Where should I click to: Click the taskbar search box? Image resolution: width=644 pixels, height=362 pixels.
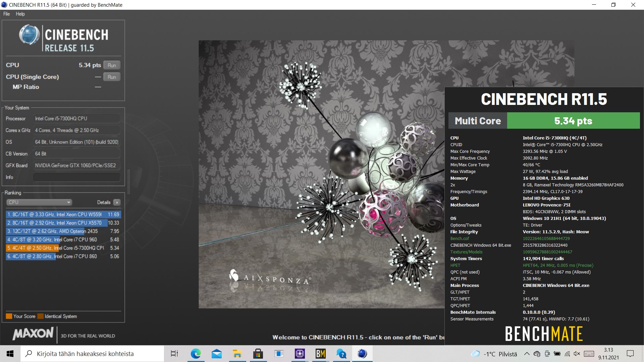tap(92, 354)
